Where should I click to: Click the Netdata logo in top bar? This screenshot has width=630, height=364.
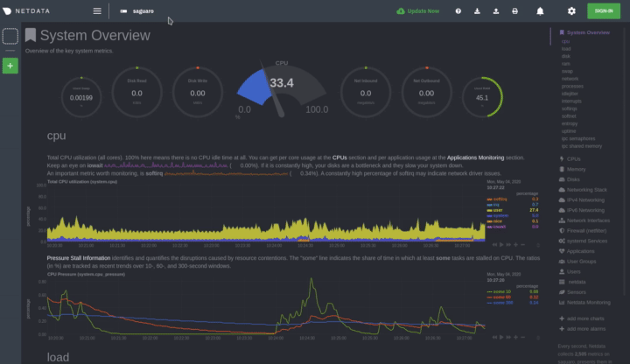pyautogui.click(x=26, y=11)
